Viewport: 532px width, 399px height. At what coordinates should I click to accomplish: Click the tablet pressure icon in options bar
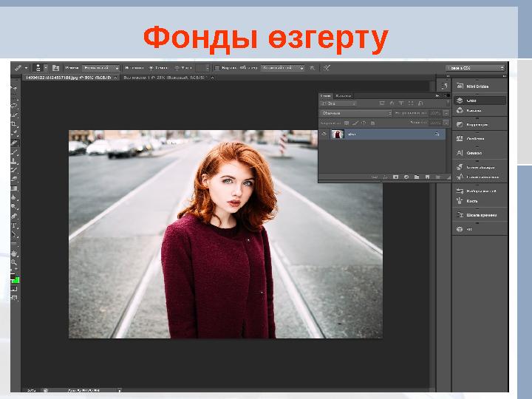point(327,68)
